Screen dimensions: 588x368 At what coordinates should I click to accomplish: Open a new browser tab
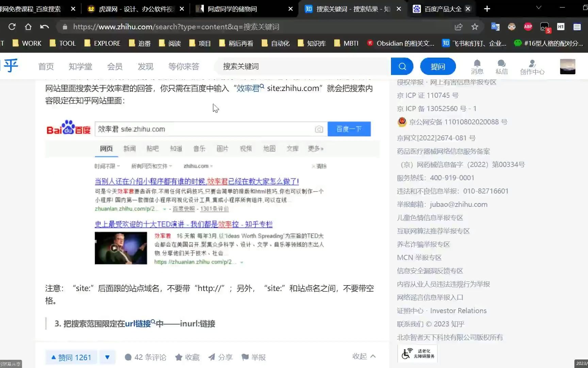[x=487, y=9]
